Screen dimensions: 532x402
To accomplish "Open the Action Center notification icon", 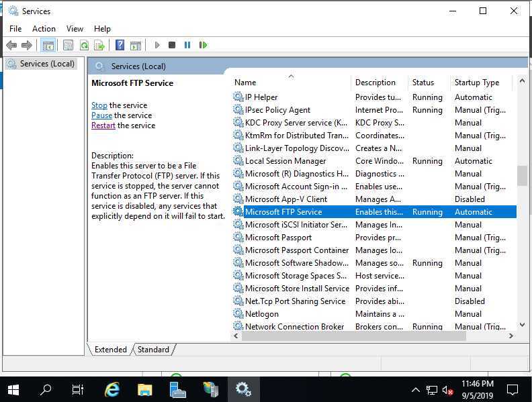I will pyautogui.click(x=513, y=390).
